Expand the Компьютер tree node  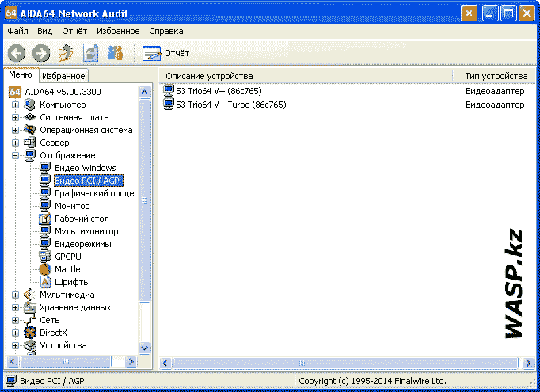point(15,105)
